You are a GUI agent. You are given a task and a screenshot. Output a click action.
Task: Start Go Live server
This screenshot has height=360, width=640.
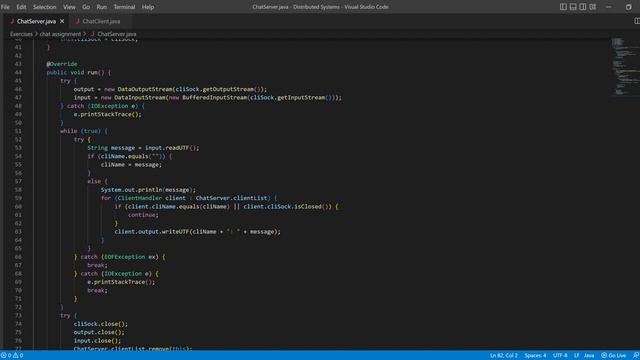(x=613, y=356)
